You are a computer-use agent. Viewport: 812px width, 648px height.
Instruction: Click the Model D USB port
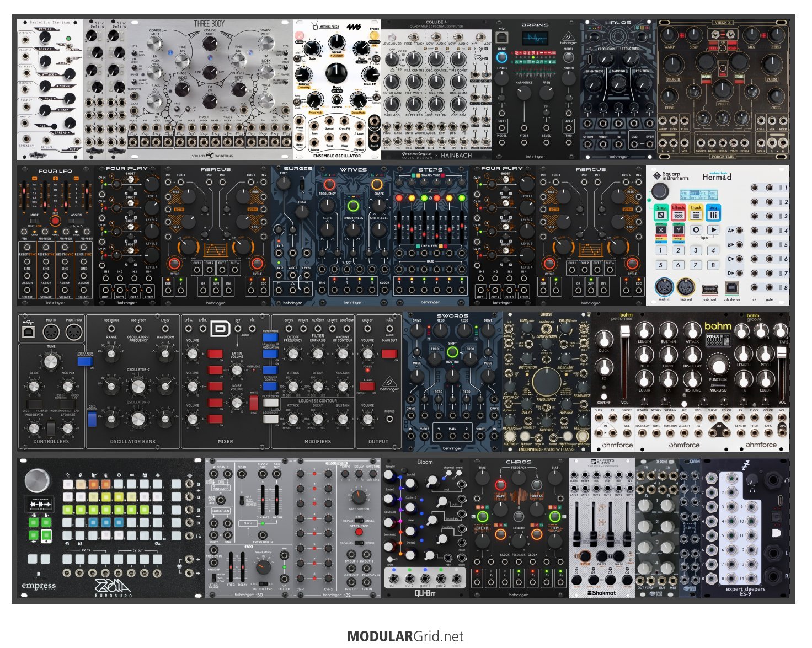pos(27,331)
